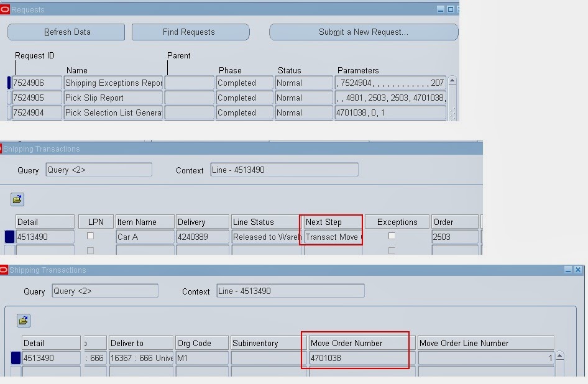Viewport: 588px width, 384px height.
Task: Click the Delivery column header
Action: [203, 222]
